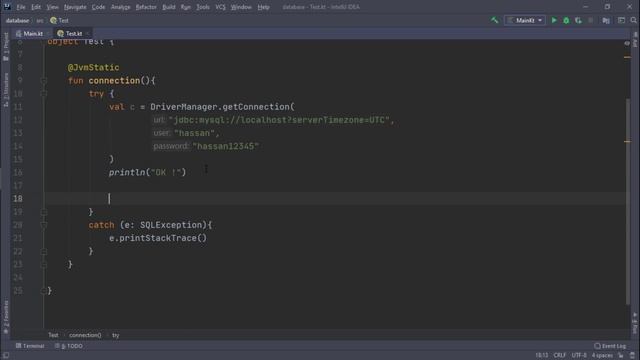Viewport: 640px width, 360px height.
Task: Close the Test.kt tab
Action: pos(88,33)
